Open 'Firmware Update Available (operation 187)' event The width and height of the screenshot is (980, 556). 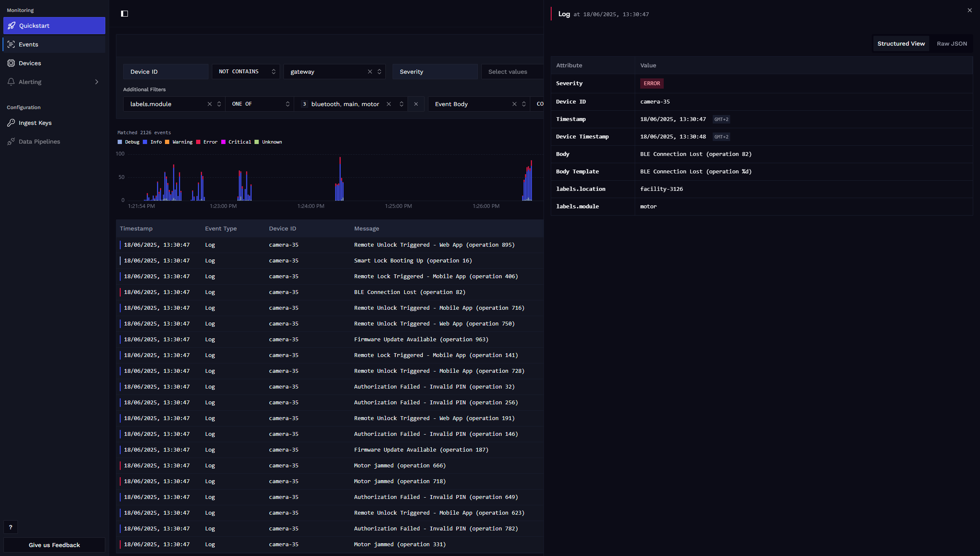pos(330,450)
